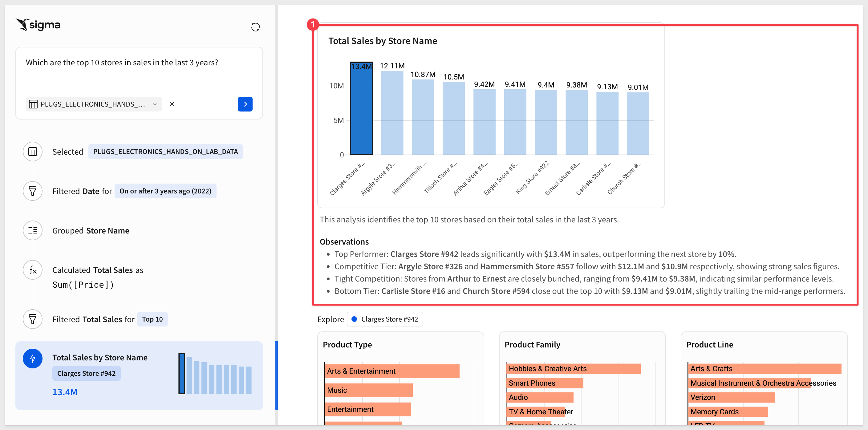
Task: Click the Explore Clarges Store #942 chip
Action: 385,319
